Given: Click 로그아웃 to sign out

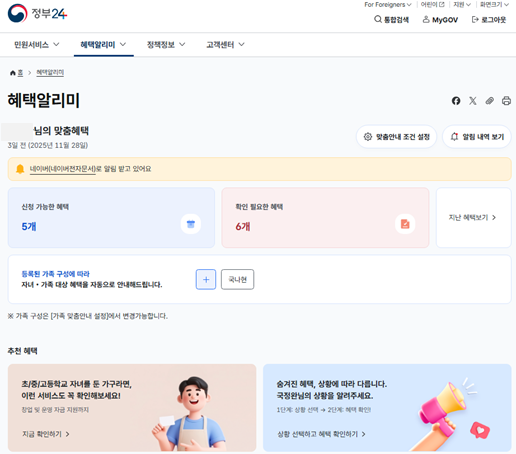Looking at the screenshot, I should (489, 20).
